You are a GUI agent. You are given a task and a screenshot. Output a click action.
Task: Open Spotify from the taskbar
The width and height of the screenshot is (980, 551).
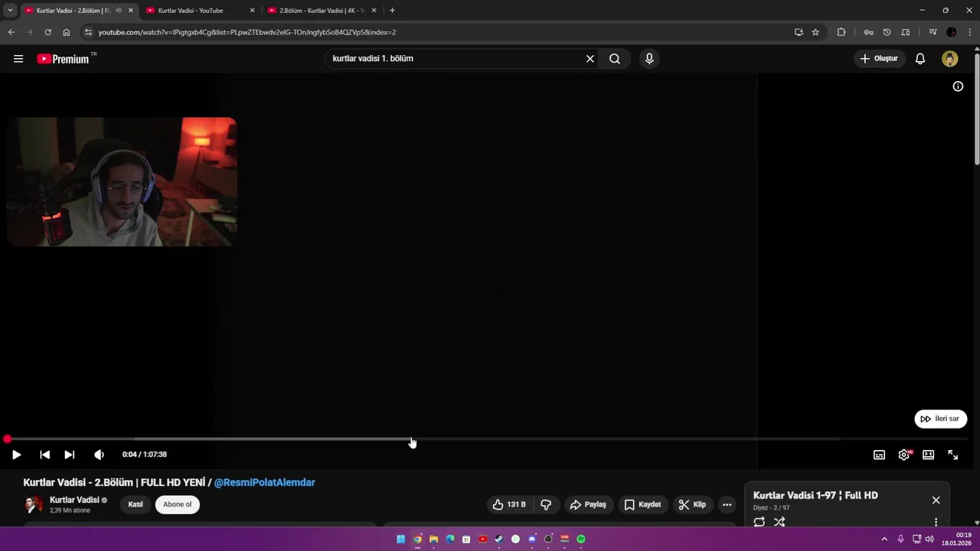click(x=581, y=539)
